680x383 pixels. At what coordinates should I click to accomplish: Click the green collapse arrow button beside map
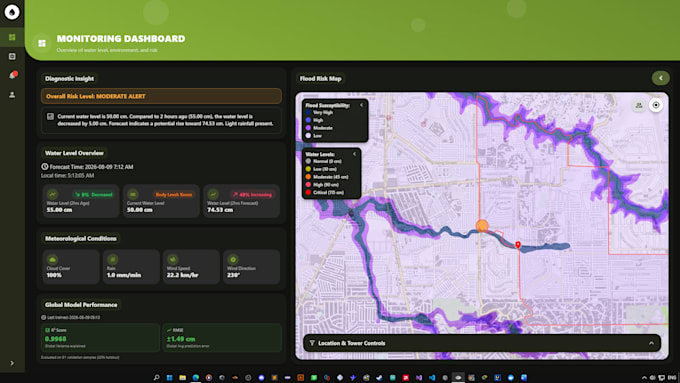coord(660,78)
